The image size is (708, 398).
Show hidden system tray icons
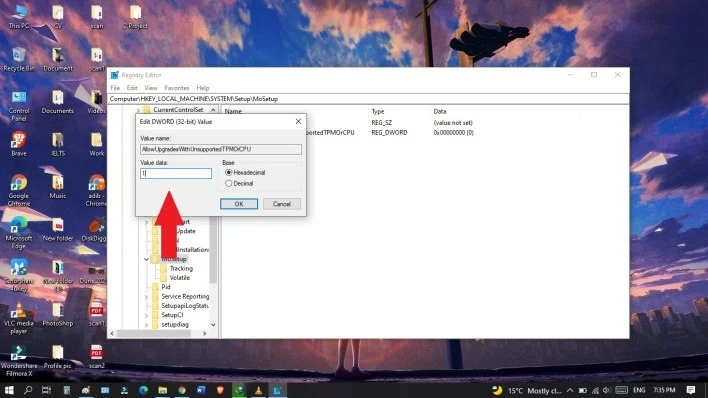click(x=570, y=390)
